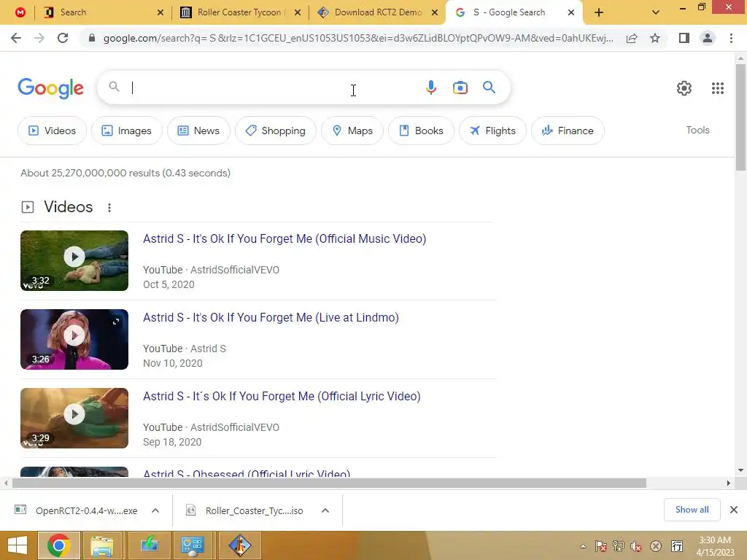747x560 pixels.
Task: Filter results by Maps
Action: coord(352,131)
